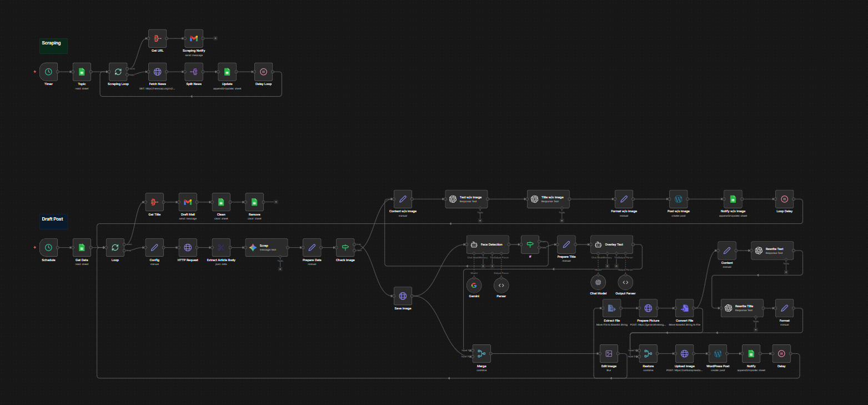Click the Merge combine node
868x405 pixels.
481,353
